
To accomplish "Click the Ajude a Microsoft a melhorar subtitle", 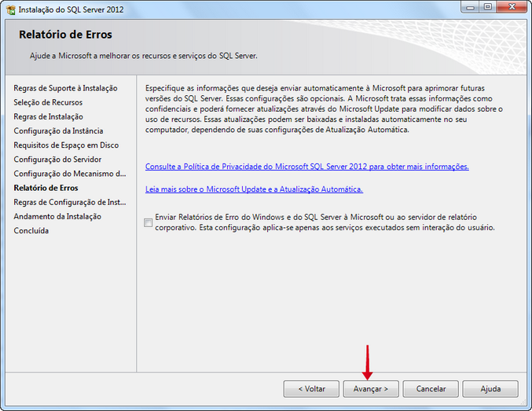I will coord(144,56).
